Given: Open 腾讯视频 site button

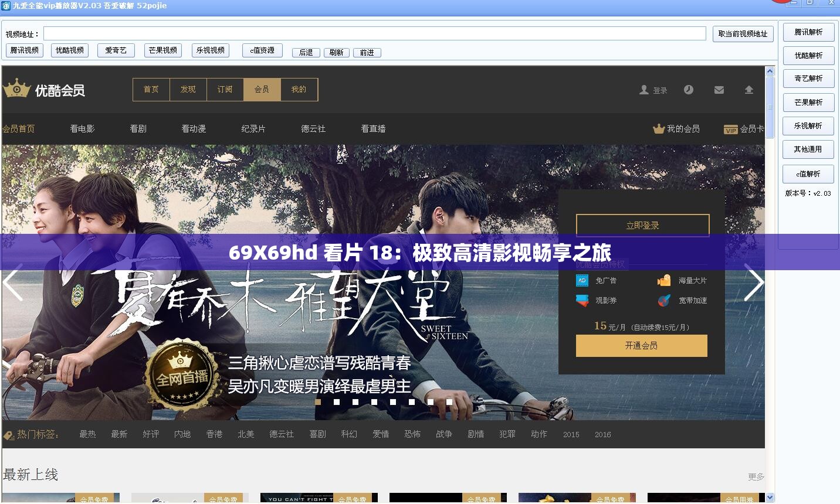Looking at the screenshot, I should (25, 50).
